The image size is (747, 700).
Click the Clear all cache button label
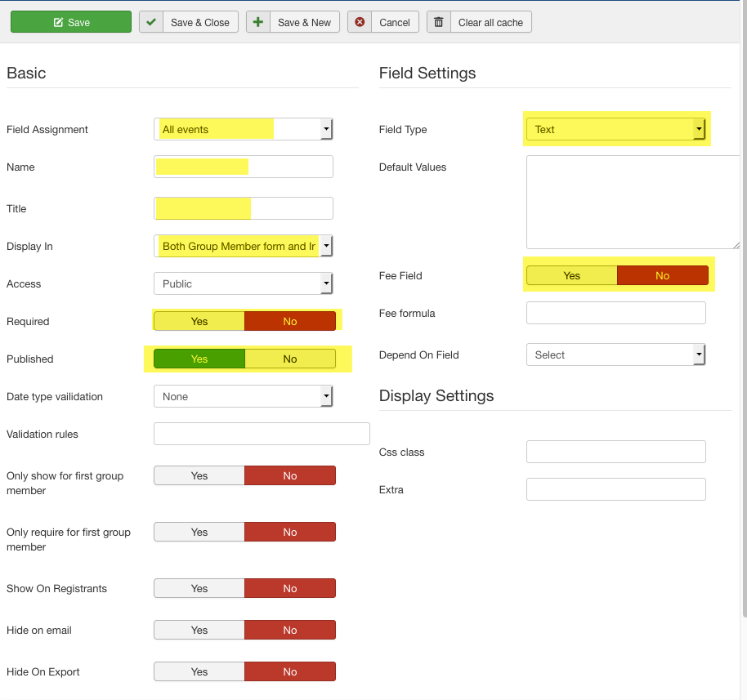pyautogui.click(x=490, y=22)
